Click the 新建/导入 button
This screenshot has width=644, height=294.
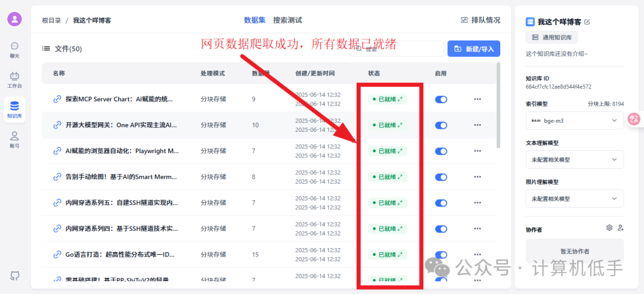(x=473, y=48)
